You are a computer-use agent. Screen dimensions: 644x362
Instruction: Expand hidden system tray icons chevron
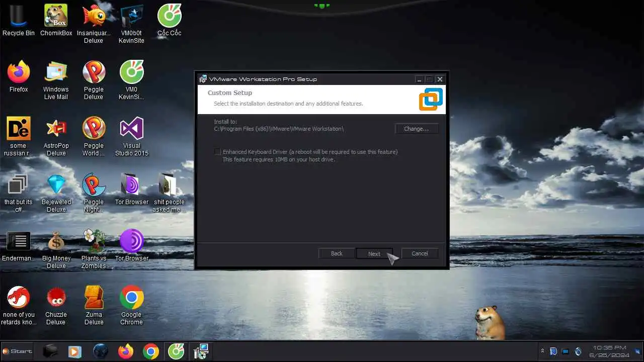[542, 351]
